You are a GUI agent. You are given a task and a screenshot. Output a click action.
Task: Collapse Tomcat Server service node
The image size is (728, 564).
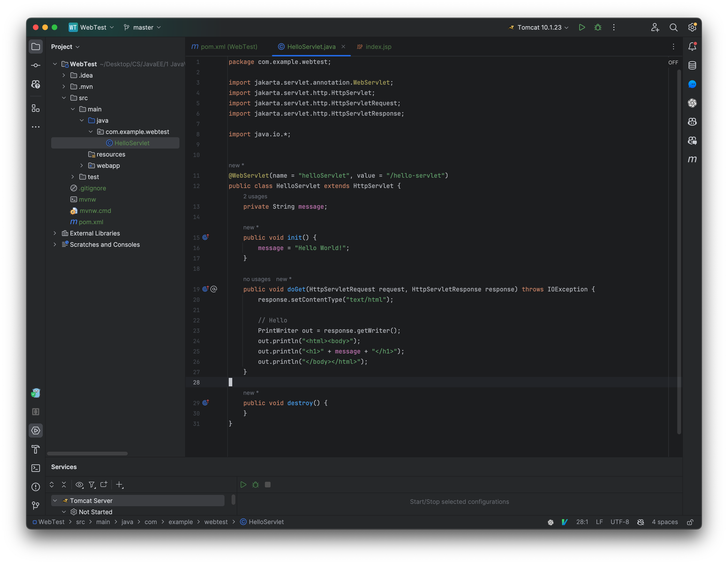click(x=55, y=501)
